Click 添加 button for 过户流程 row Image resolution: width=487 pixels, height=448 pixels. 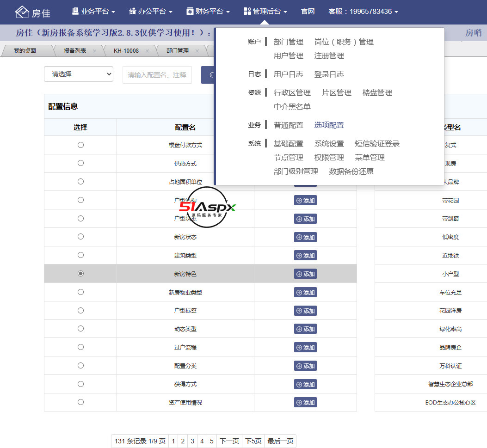pos(305,347)
